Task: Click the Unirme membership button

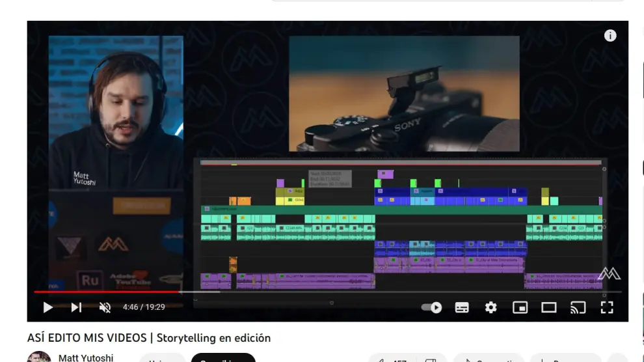Action: tap(161, 359)
